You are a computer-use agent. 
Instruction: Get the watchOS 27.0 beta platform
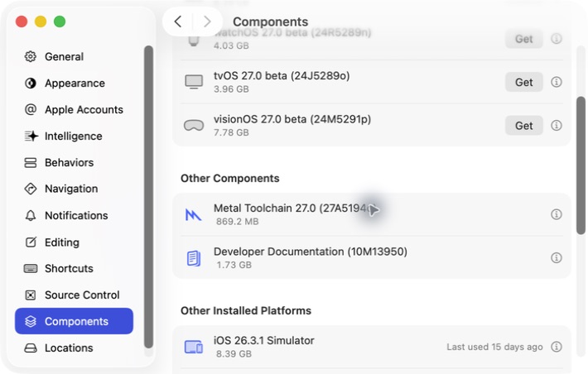(524, 39)
